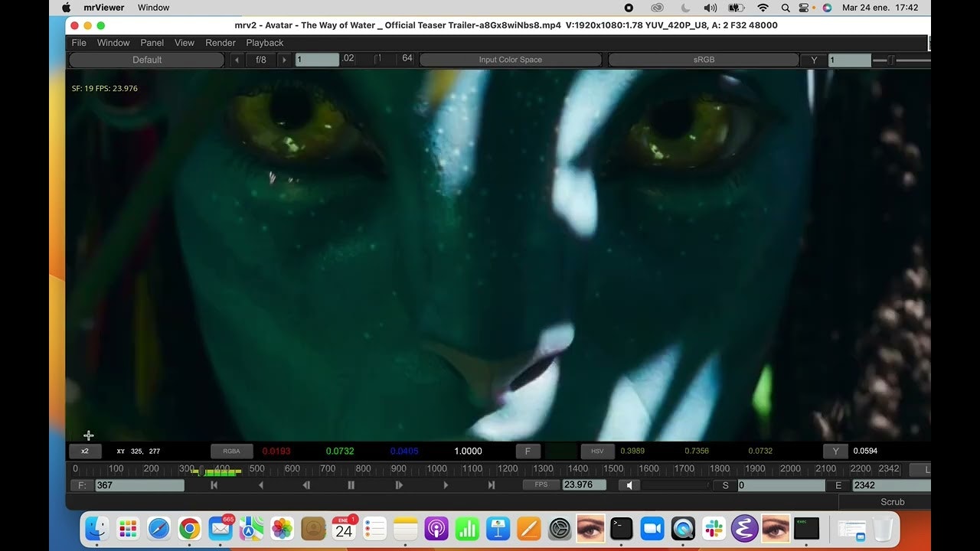This screenshot has width=980, height=551.
Task: Open the Render menu
Action: tap(220, 43)
